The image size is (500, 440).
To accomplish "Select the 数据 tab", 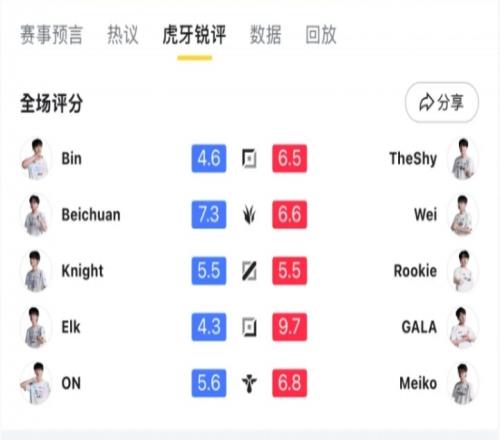I will coord(266,35).
